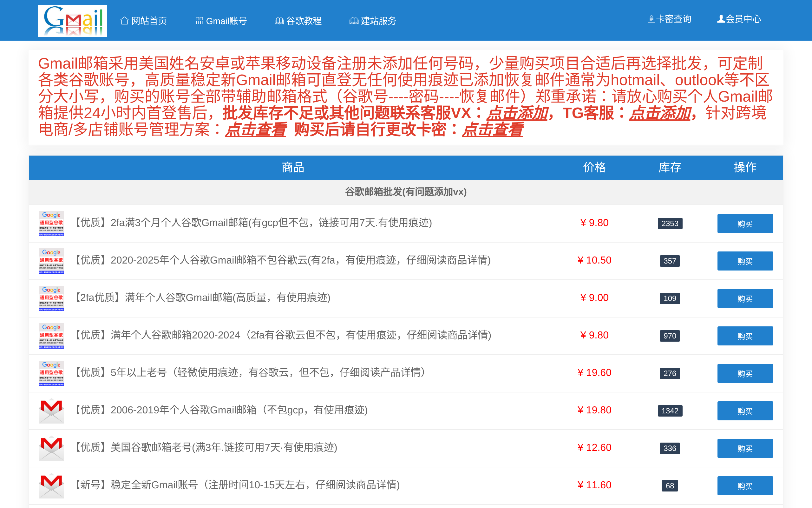Buy the 【2fa优质】满年个人谷歌Gmail邮箱 product
Viewport: 812px width, 508px height.
point(745,298)
